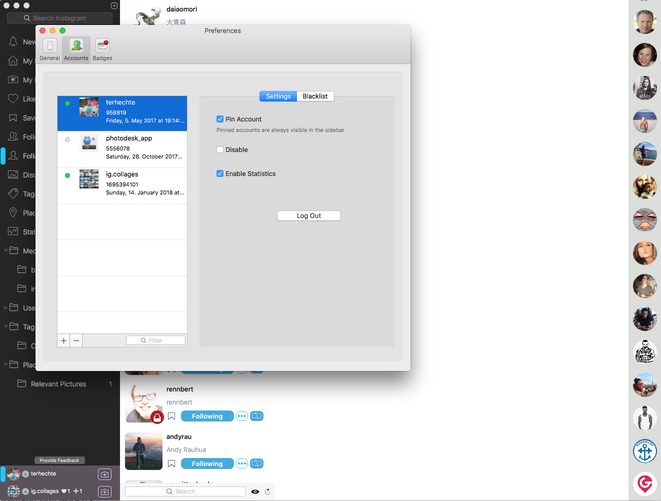Click the Media folder icon in sidebar
The image size is (661, 501).
14,250
